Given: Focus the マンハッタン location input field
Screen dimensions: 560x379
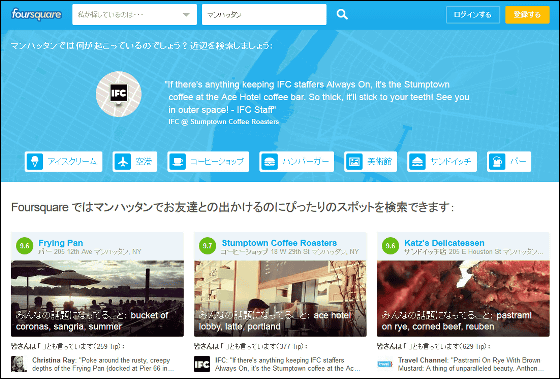Looking at the screenshot, I should 264,15.
